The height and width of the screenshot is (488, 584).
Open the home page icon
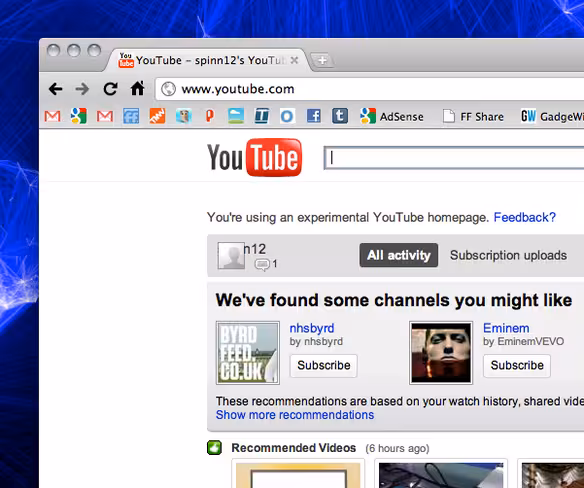(x=137, y=89)
